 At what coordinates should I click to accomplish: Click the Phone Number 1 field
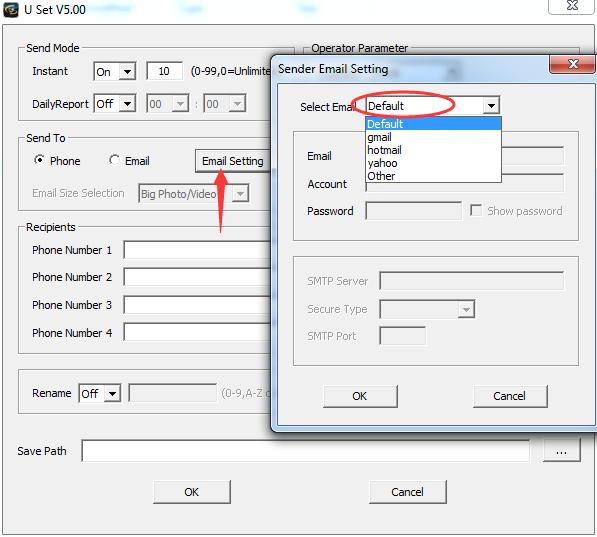[x=197, y=250]
